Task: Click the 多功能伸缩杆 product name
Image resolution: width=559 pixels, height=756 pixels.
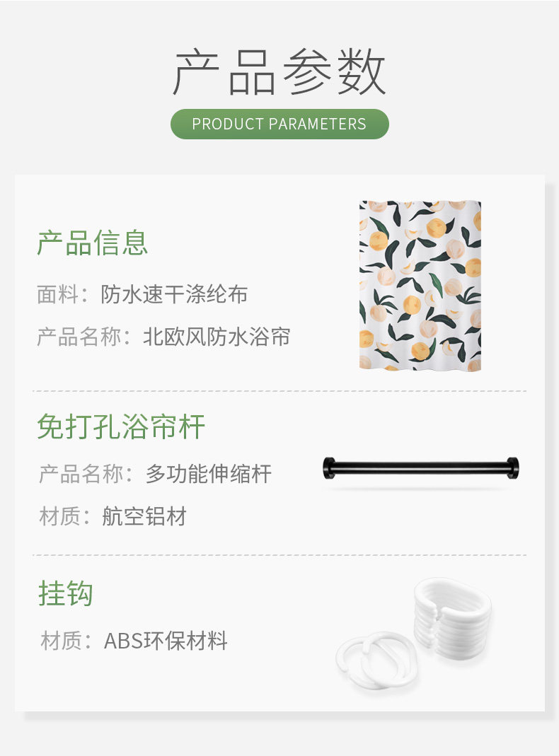Action: (208, 473)
